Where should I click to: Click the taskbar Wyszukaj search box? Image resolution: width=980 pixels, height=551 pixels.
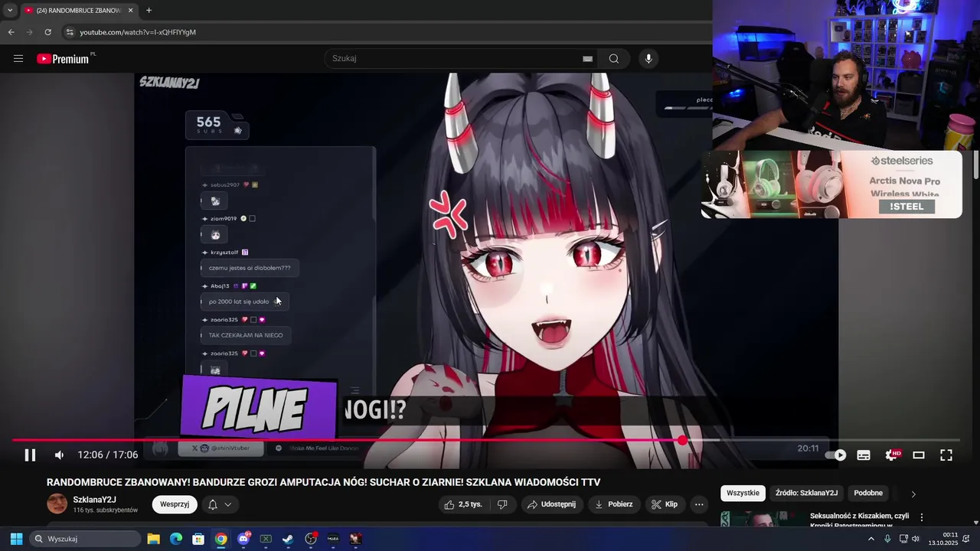[x=86, y=539]
